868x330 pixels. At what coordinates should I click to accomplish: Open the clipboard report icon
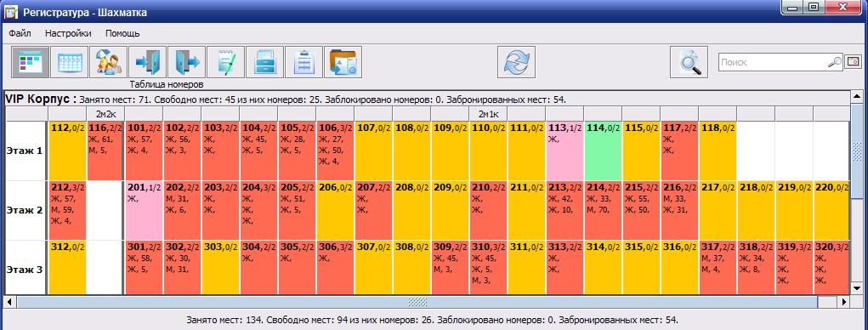(304, 62)
